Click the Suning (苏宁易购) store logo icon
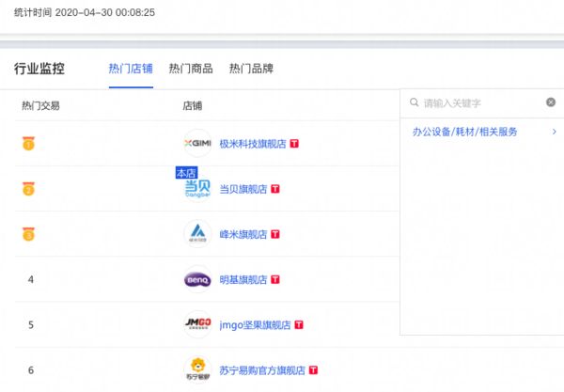Image resolution: width=564 pixels, height=392 pixels. pyautogui.click(x=198, y=369)
